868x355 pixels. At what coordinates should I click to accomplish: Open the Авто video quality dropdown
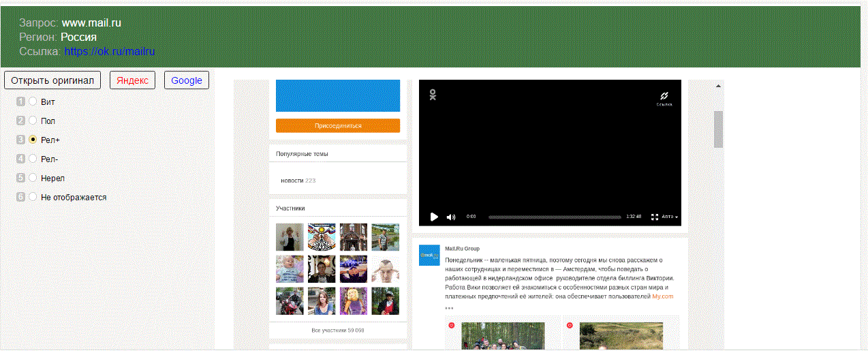[670, 217]
